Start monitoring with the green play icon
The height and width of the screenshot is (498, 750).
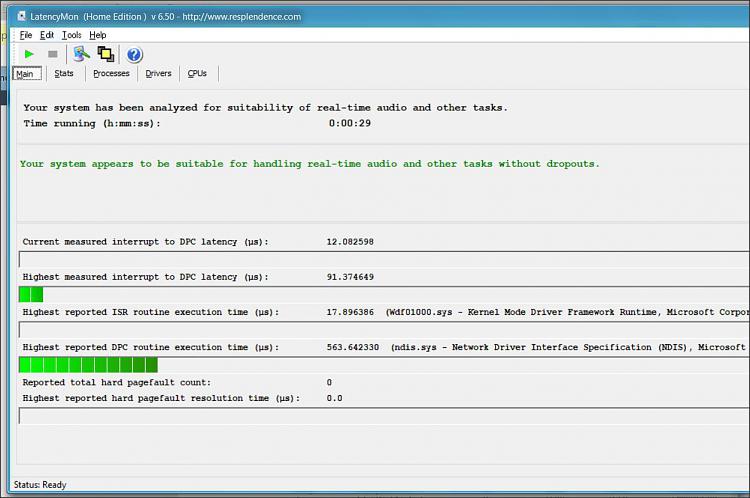(29, 54)
